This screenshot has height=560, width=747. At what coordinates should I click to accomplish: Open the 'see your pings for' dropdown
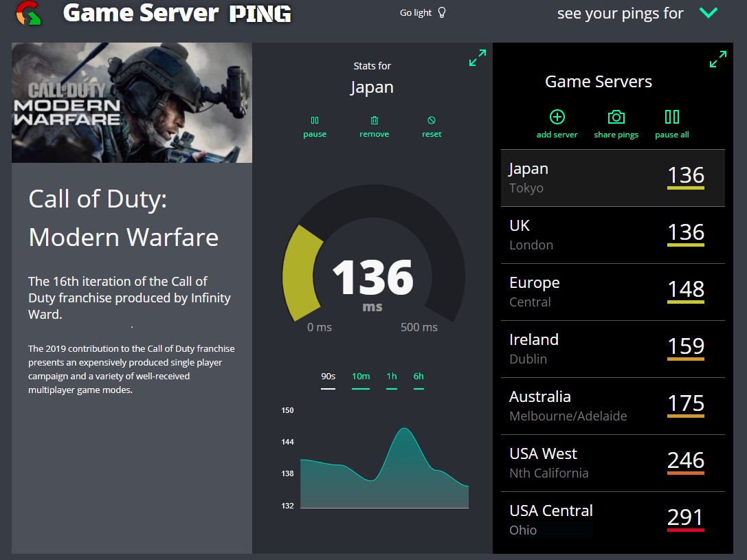pos(708,13)
